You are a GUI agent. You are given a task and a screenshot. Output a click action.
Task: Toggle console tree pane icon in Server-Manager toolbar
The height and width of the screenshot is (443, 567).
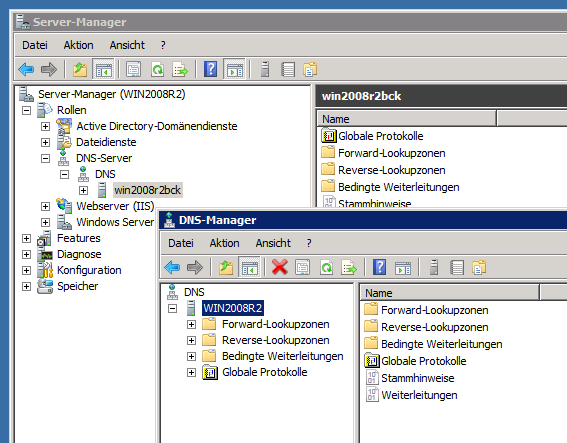tap(103, 69)
